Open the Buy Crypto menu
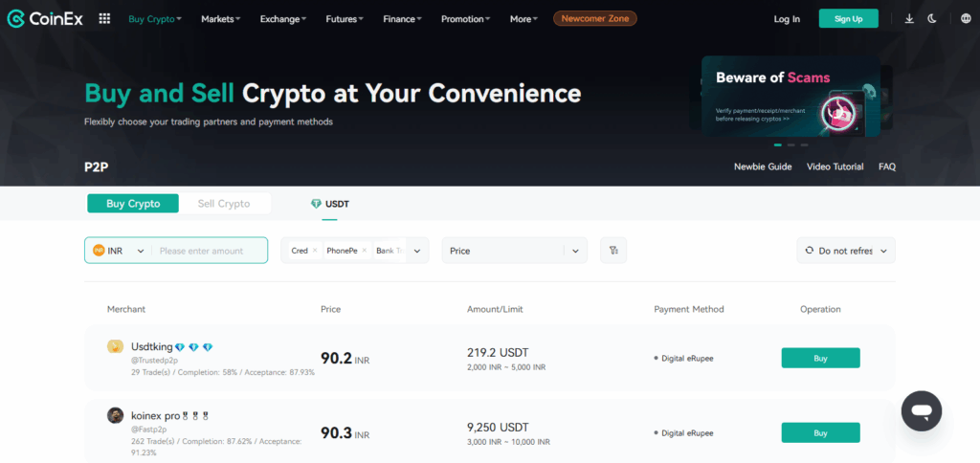This screenshot has height=463, width=980. coord(155,19)
